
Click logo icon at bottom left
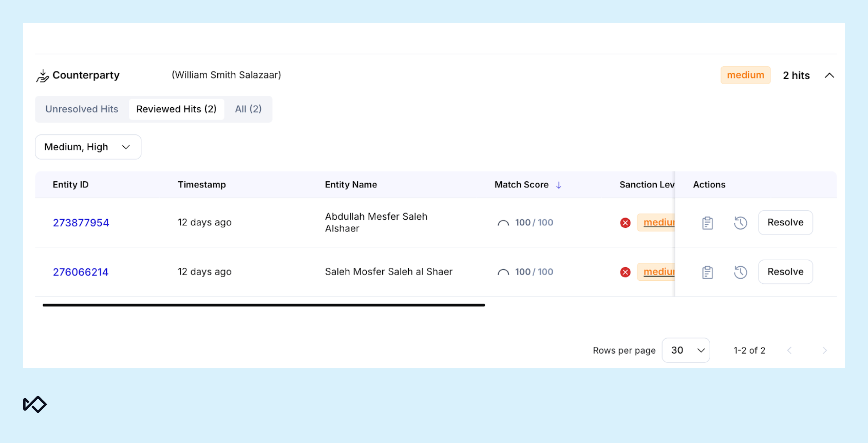tap(35, 404)
